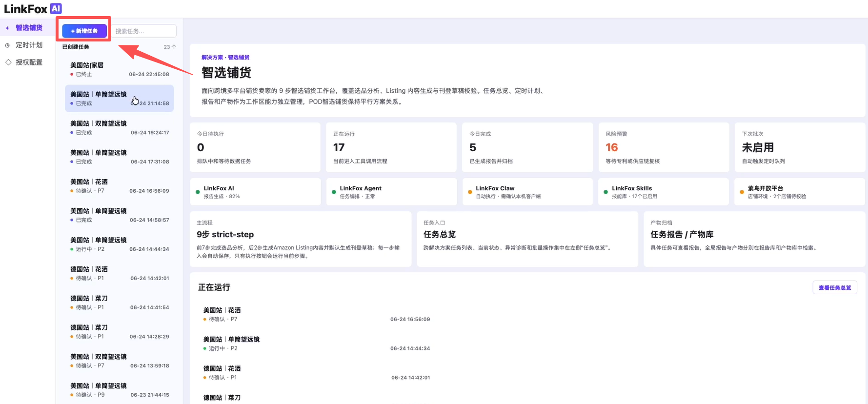Open the sidebar task dated 06-24 19:24:17
868x404 pixels.
(120, 128)
